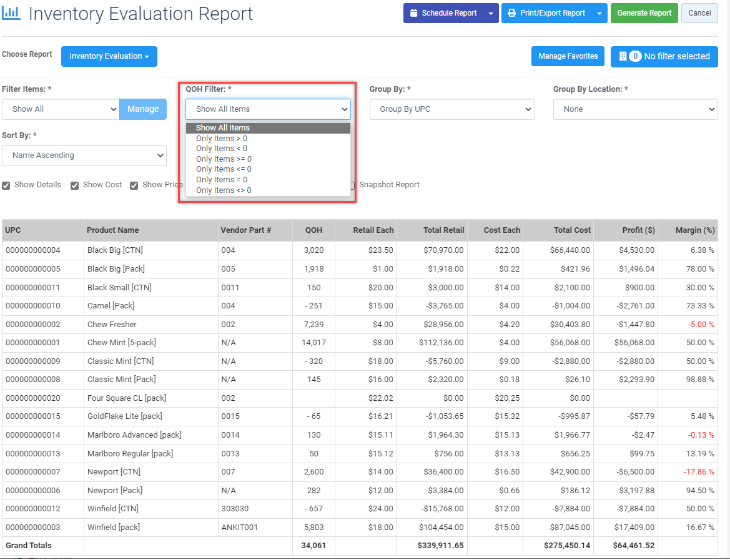Click the Cost Each column header
The width and height of the screenshot is (730, 560).
coord(495,230)
